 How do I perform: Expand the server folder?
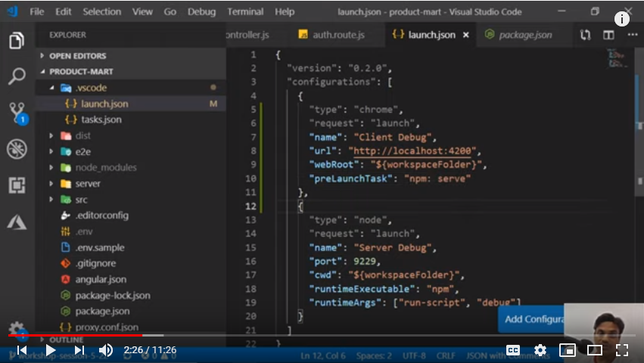[x=87, y=184]
